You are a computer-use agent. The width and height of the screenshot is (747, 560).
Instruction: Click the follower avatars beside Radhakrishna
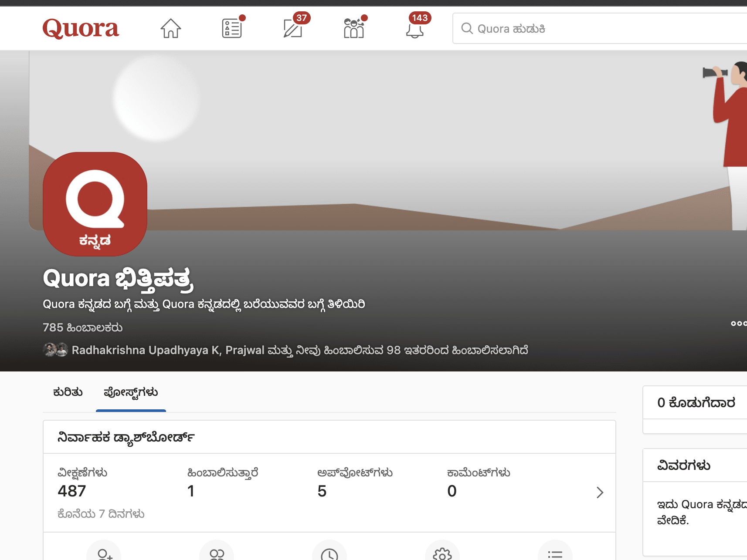55,350
